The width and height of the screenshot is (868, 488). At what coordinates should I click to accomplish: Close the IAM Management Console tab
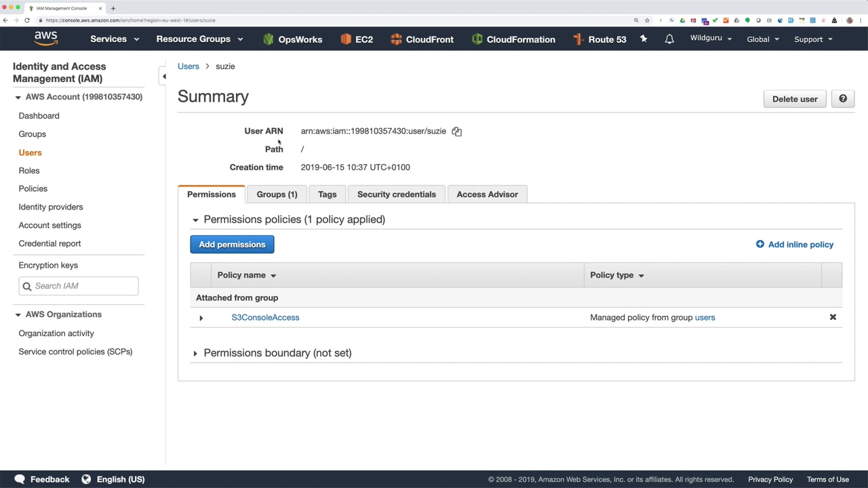100,8
